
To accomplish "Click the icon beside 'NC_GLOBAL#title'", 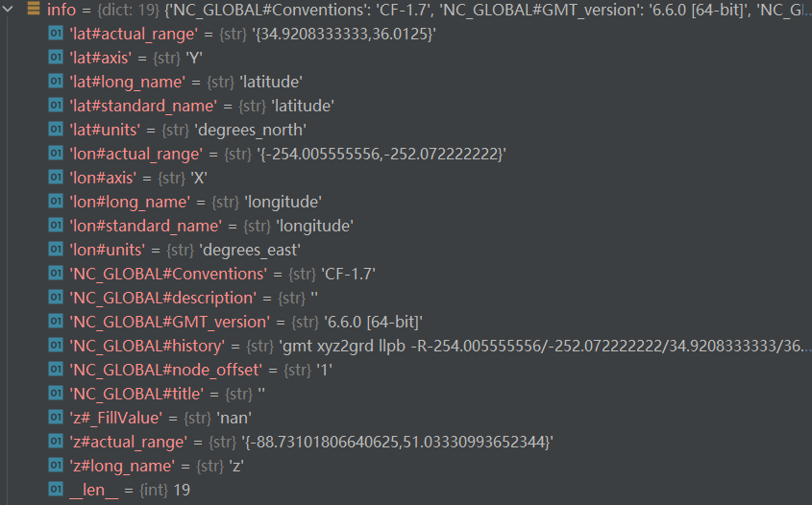I will pyautogui.click(x=56, y=394).
